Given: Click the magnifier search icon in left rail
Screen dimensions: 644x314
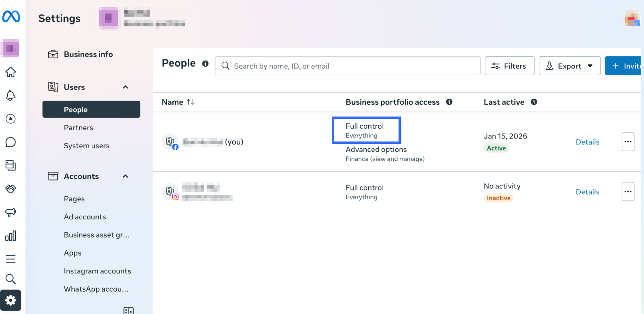Looking at the screenshot, I should tap(11, 279).
